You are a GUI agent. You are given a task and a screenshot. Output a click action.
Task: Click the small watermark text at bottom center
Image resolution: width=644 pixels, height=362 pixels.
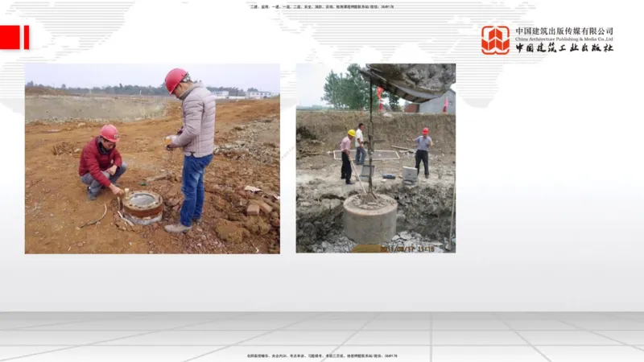322,356
